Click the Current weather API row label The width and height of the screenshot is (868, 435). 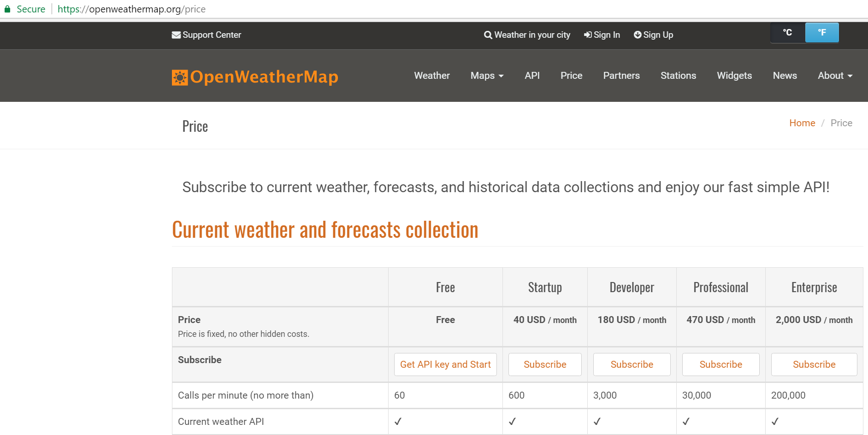click(x=221, y=422)
